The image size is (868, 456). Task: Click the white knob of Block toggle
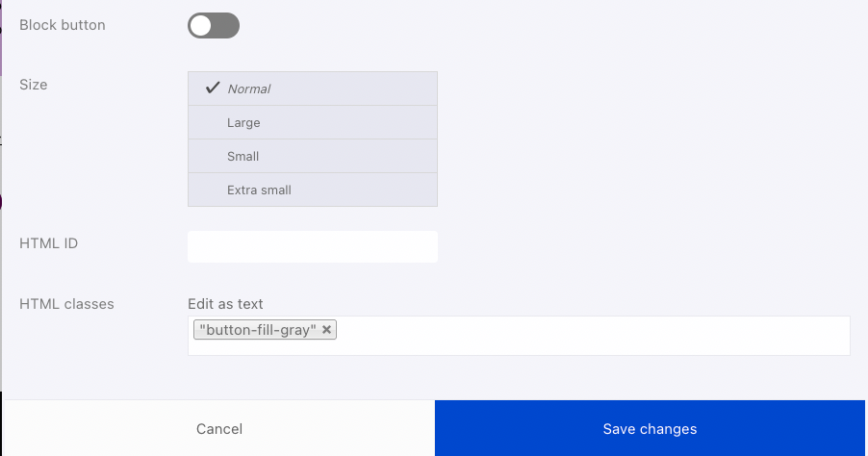point(201,25)
